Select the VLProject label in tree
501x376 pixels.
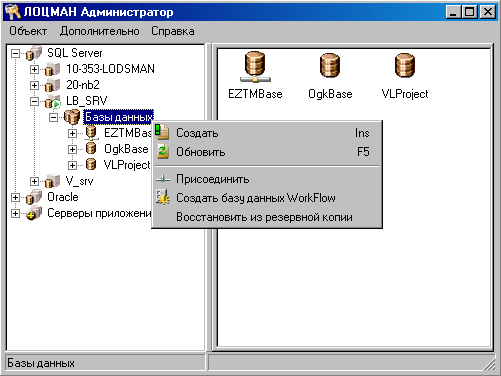(127, 165)
